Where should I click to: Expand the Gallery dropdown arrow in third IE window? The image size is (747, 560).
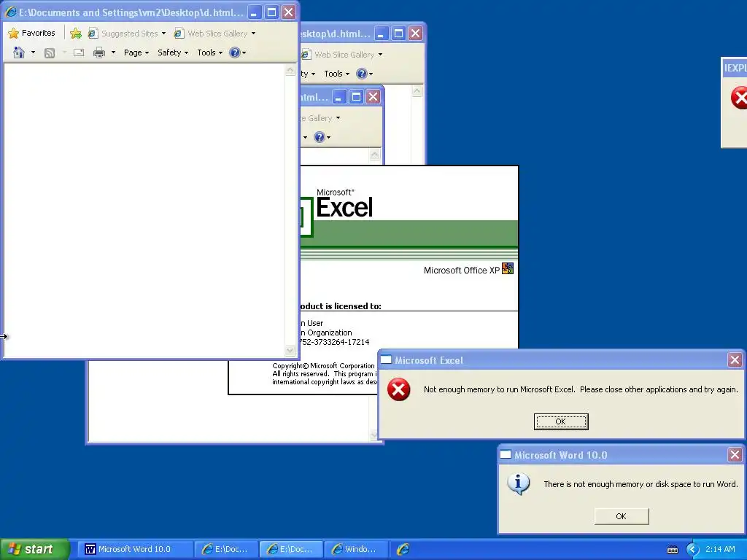(x=338, y=118)
